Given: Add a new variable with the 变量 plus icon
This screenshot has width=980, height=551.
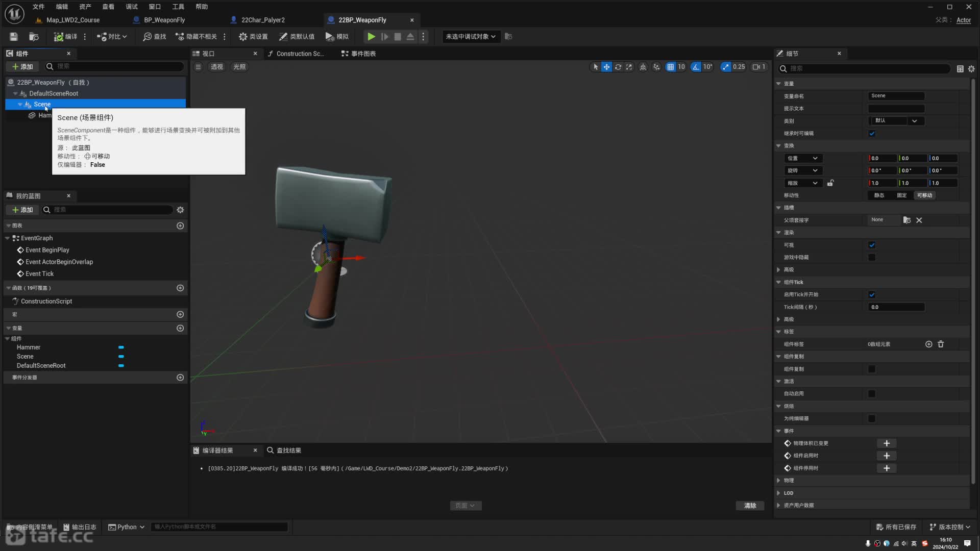Looking at the screenshot, I should 180,329.
